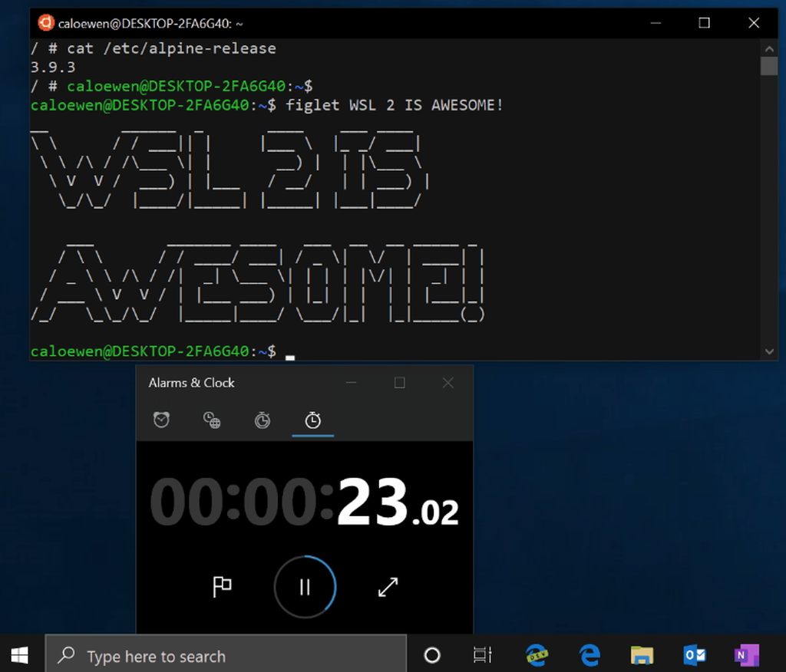The height and width of the screenshot is (672, 786).
Task: Click the stopwatch progress ring
Action: pyautogui.click(x=305, y=586)
